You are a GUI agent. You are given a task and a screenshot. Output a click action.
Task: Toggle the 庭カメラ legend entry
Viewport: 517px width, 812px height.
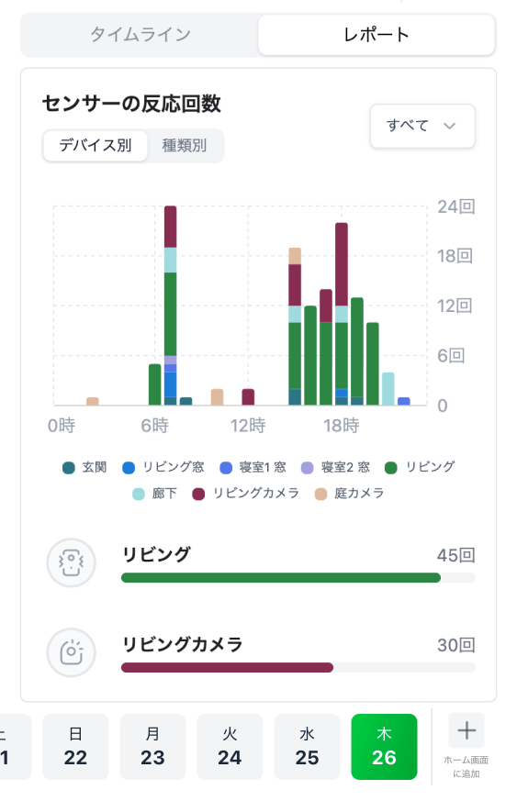350,494
